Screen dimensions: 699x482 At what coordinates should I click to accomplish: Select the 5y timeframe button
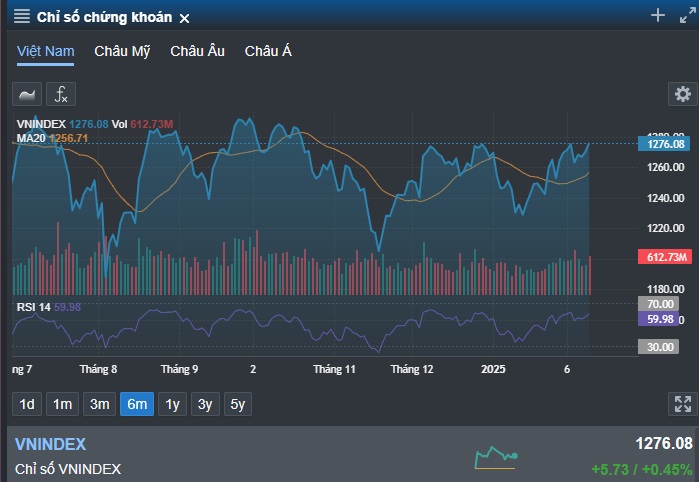tap(238, 404)
